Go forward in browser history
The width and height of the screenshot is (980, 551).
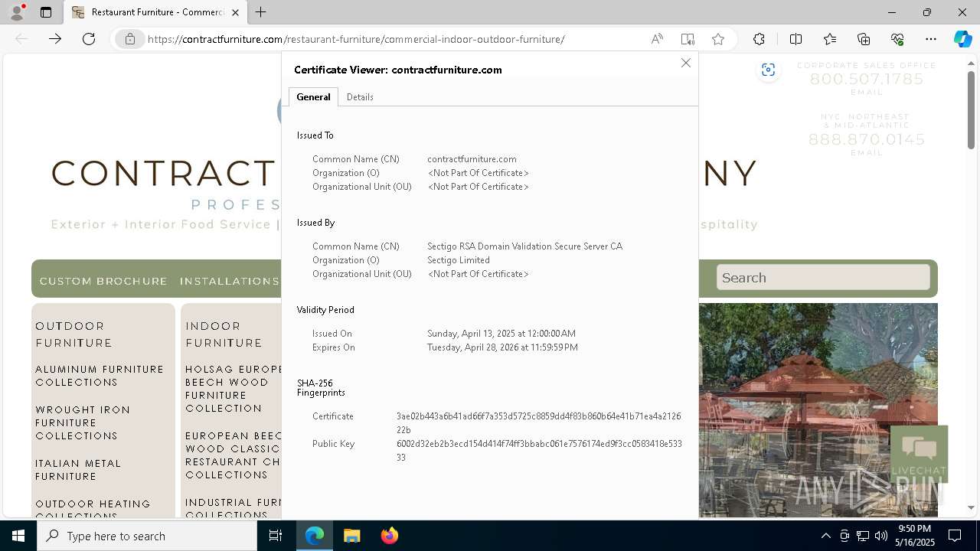55,39
